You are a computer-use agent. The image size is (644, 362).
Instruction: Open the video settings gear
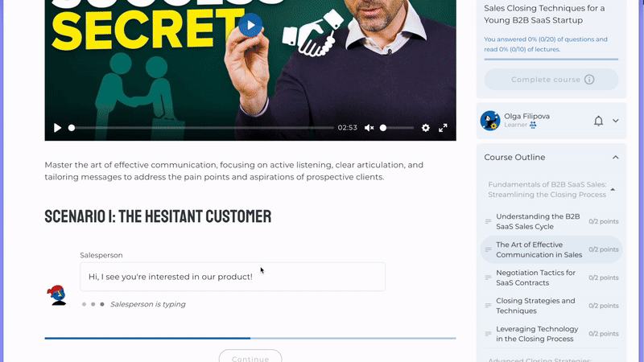(426, 128)
